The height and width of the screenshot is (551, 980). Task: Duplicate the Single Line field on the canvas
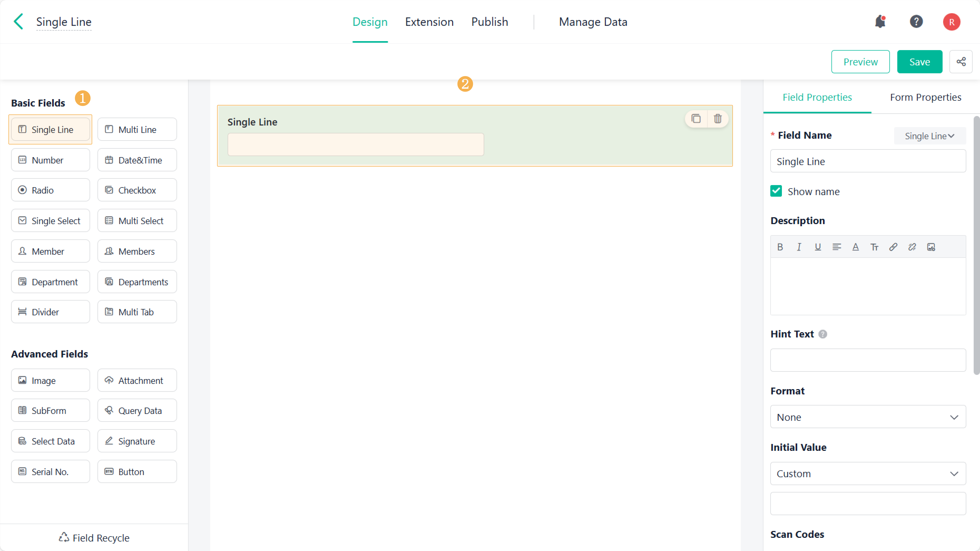click(x=696, y=119)
